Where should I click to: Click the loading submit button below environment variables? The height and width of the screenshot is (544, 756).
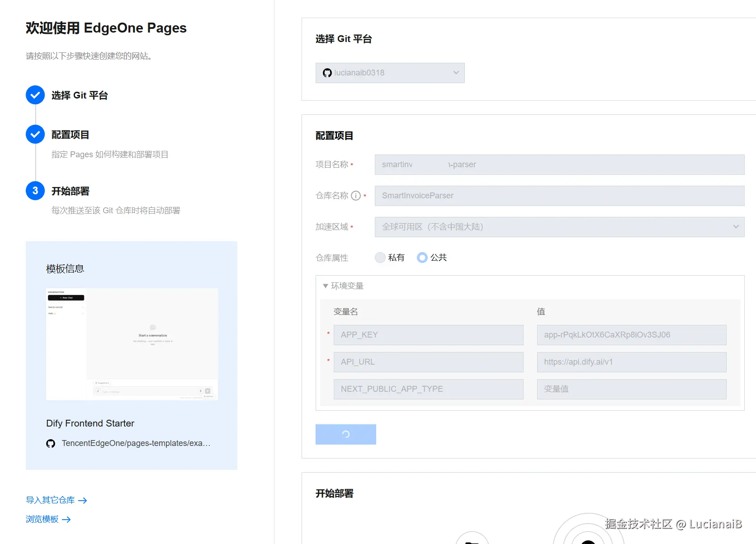(x=345, y=434)
